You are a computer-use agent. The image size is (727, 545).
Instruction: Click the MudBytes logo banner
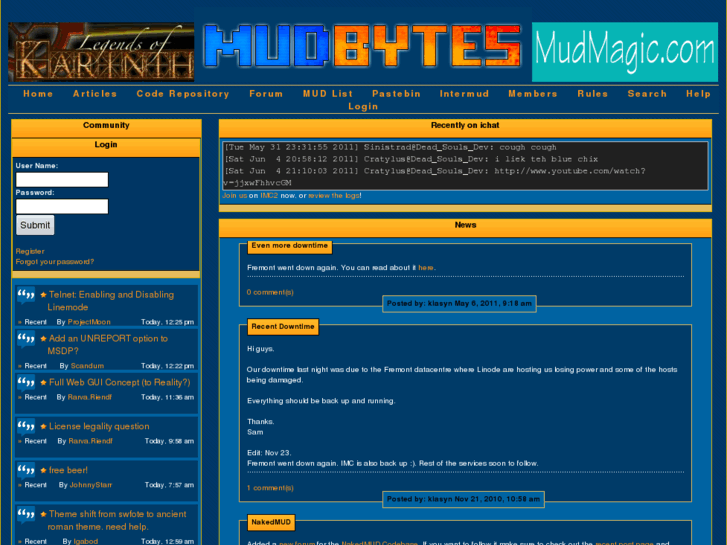click(x=362, y=47)
